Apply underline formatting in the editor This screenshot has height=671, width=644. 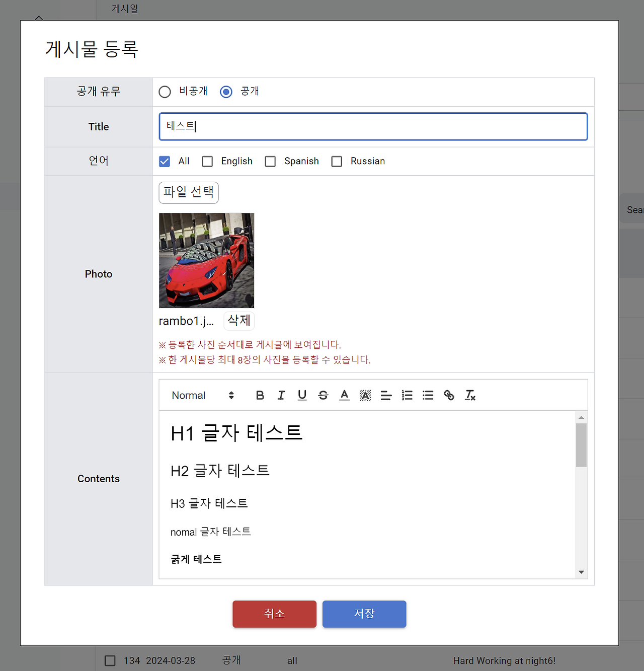[x=302, y=395]
